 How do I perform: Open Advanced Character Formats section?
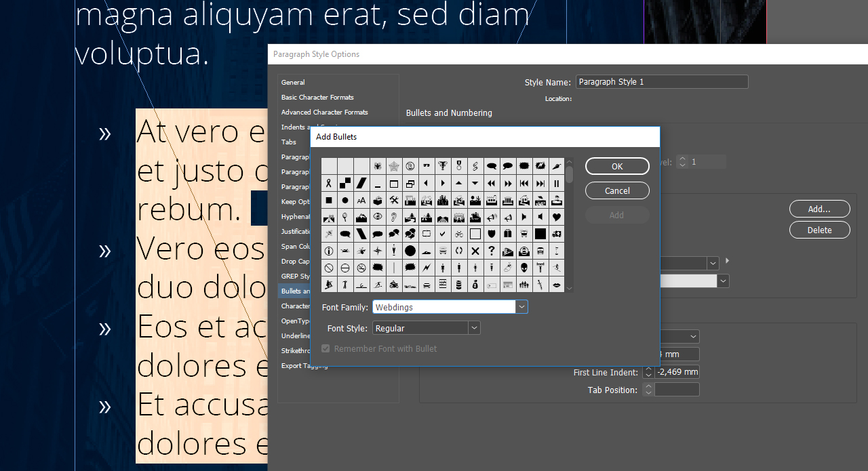(325, 112)
